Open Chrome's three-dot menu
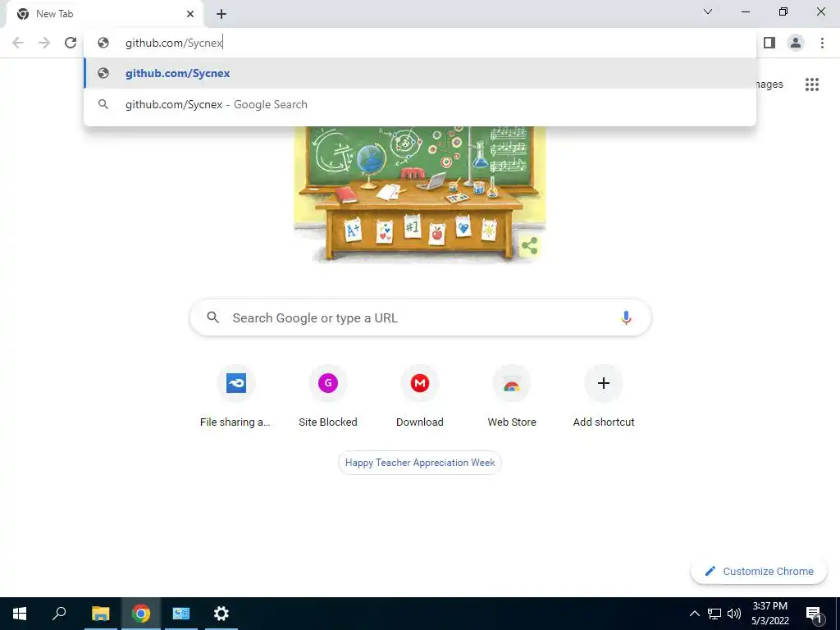Viewport: 840px width, 630px height. [x=822, y=43]
